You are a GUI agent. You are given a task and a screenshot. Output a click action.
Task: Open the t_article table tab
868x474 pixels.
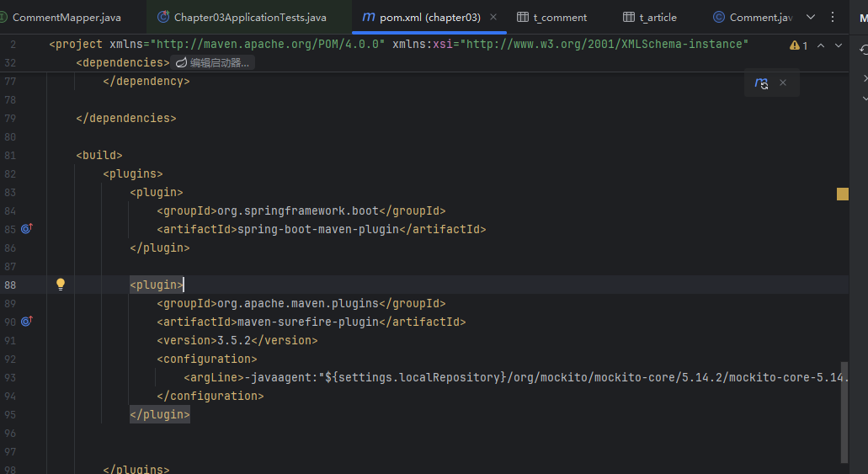(650, 17)
